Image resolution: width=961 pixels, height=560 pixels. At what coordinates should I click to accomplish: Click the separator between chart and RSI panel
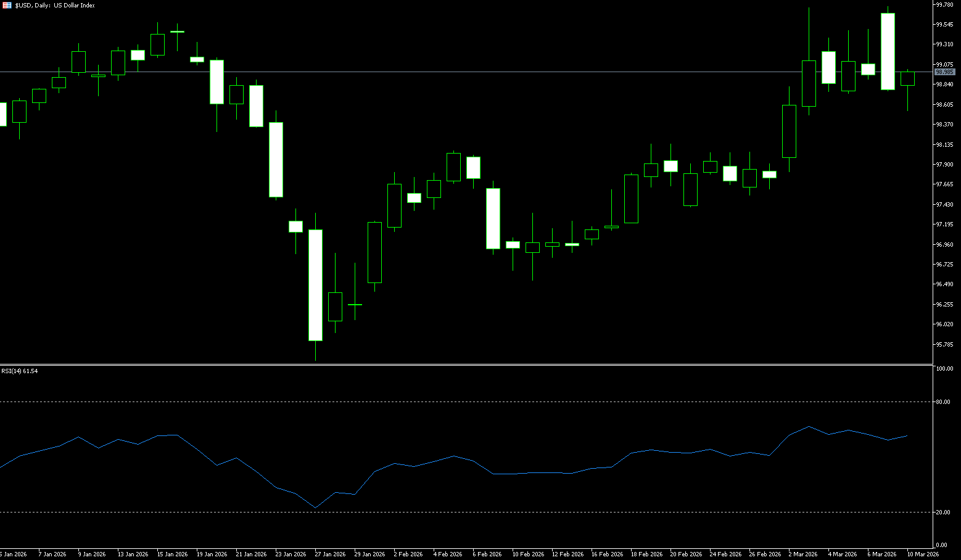466,364
